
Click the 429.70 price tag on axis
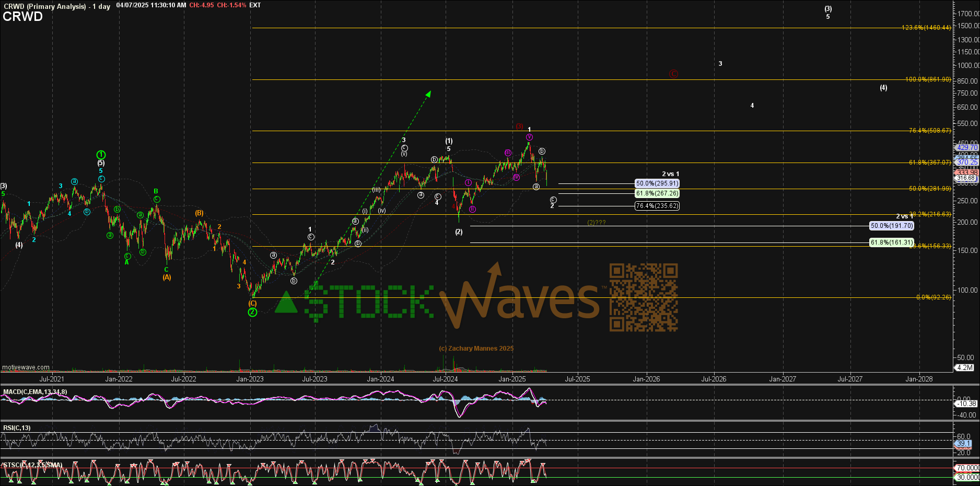pos(967,148)
